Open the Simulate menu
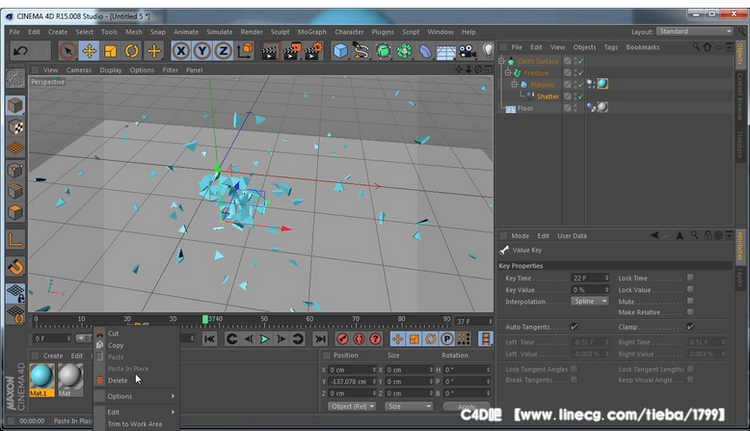The image size is (750, 431). (220, 32)
